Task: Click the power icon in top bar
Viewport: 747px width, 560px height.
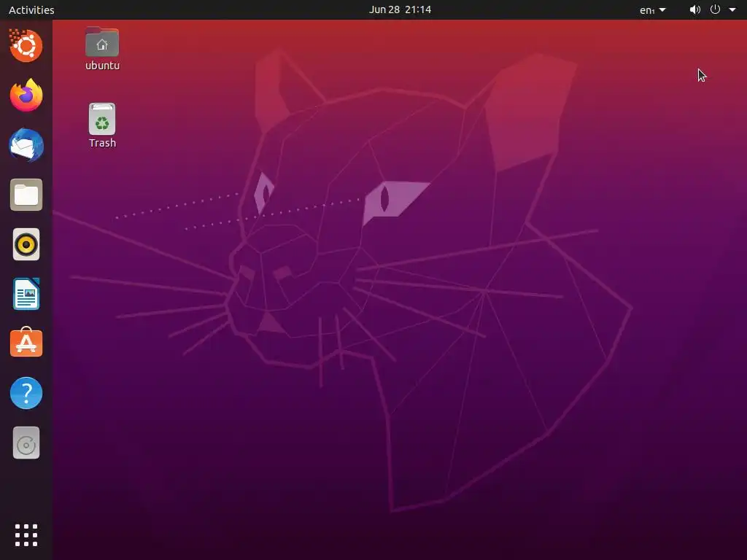Action: (x=715, y=9)
